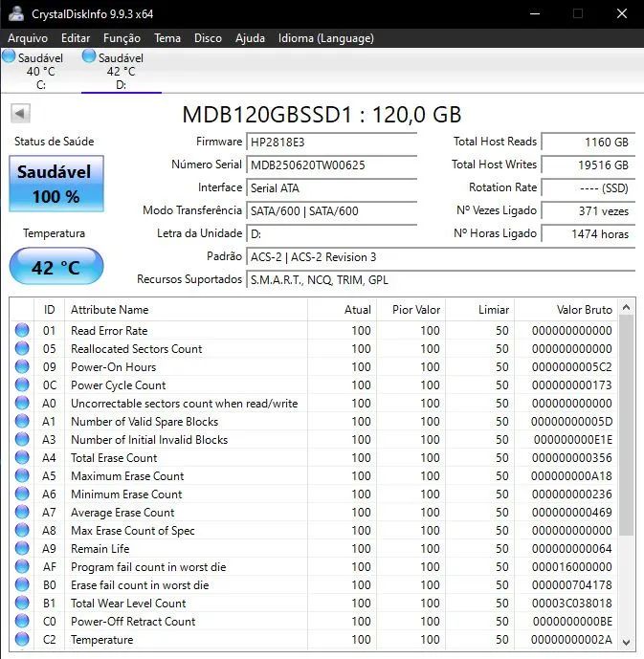Click the Limiar column header
The image size is (644, 659).
pyautogui.click(x=480, y=310)
